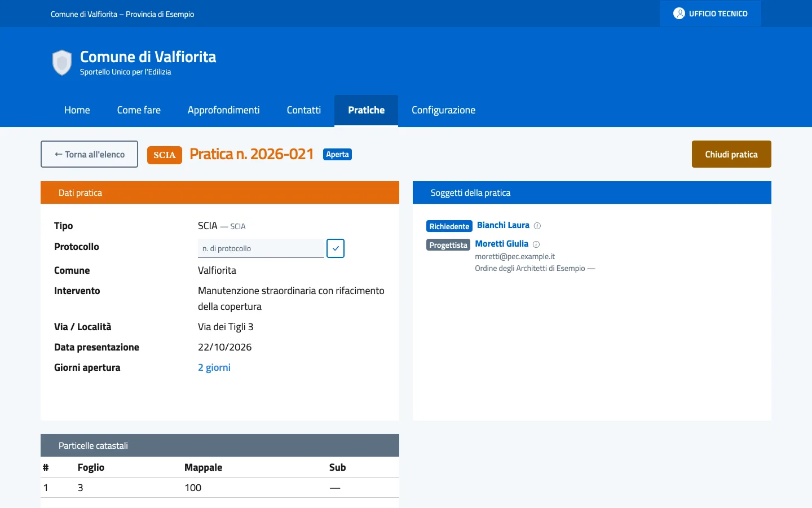Click Ordine degli Architetti di Esempio text

[530, 268]
